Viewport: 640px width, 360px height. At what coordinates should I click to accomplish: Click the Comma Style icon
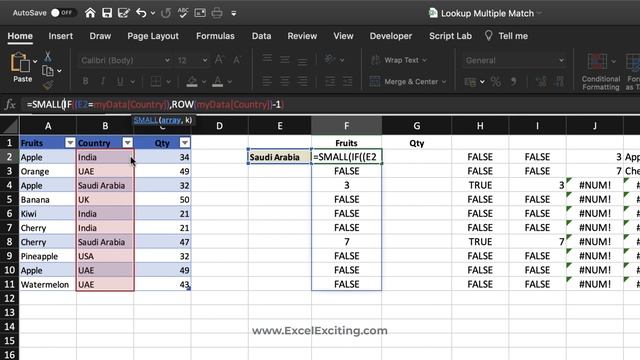513,82
